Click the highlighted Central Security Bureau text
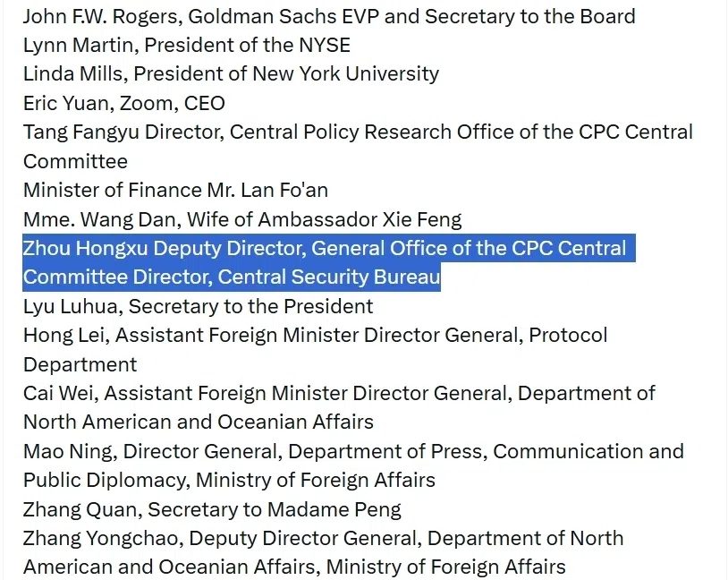The image size is (728, 580). coord(329,277)
